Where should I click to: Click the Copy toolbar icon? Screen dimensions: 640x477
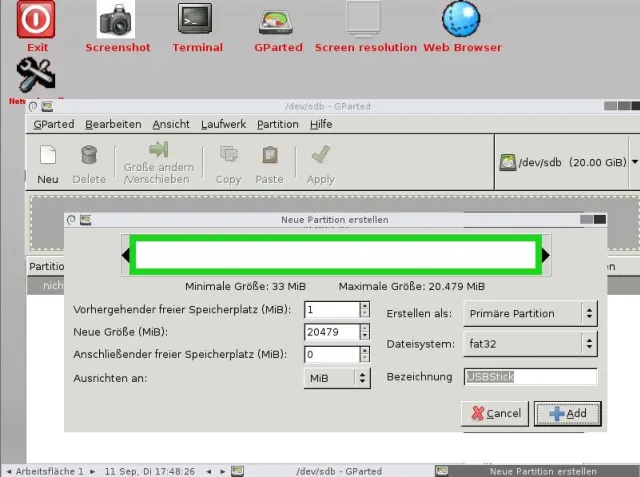point(229,165)
